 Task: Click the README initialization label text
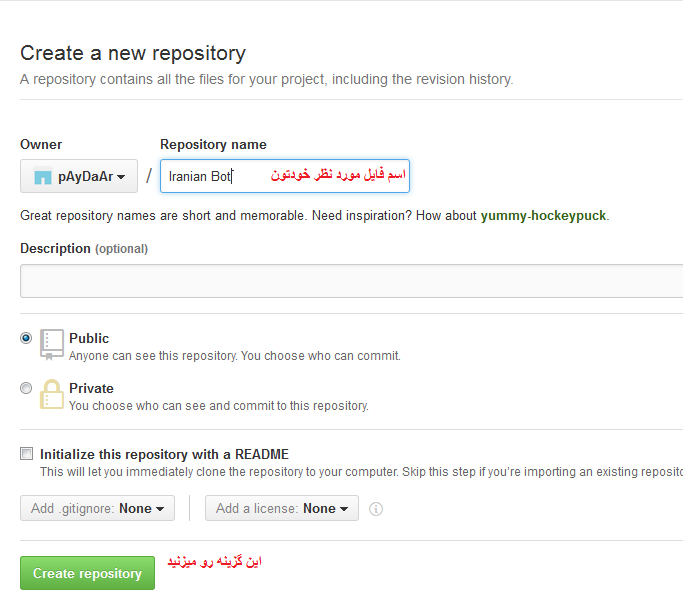(x=164, y=454)
